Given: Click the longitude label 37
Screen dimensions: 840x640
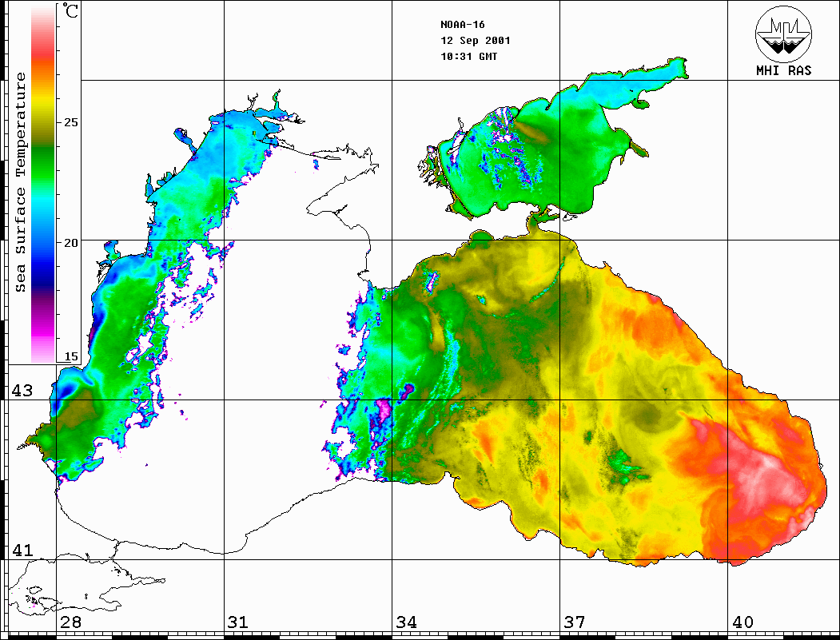Looking at the screenshot, I should coord(575,622).
